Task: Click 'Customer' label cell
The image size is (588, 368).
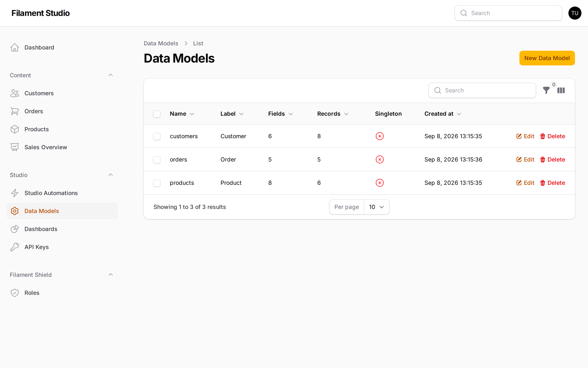Action: 233,136
